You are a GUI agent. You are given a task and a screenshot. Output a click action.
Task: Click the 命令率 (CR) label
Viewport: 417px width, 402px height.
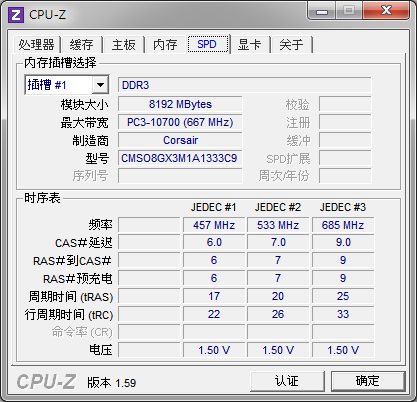coord(82,332)
